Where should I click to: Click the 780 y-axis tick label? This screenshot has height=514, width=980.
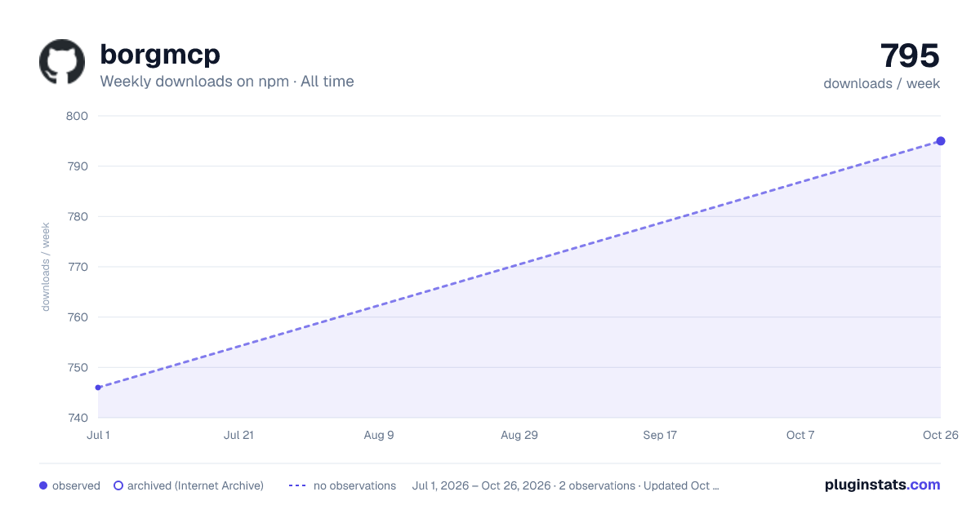pos(76,216)
